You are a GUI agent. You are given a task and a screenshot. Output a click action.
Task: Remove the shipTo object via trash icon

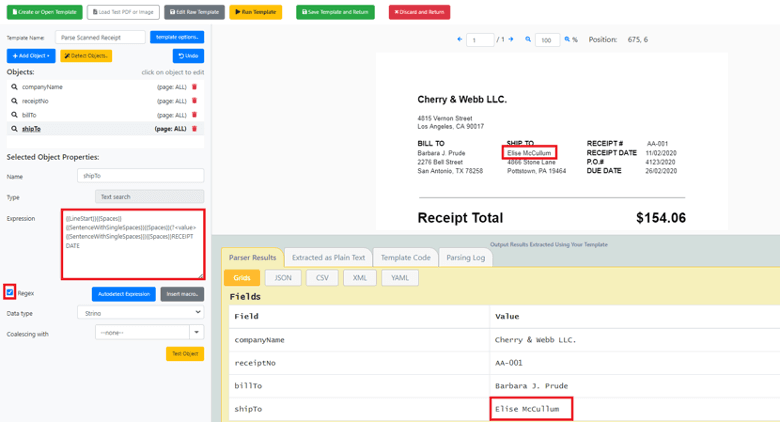click(x=194, y=129)
